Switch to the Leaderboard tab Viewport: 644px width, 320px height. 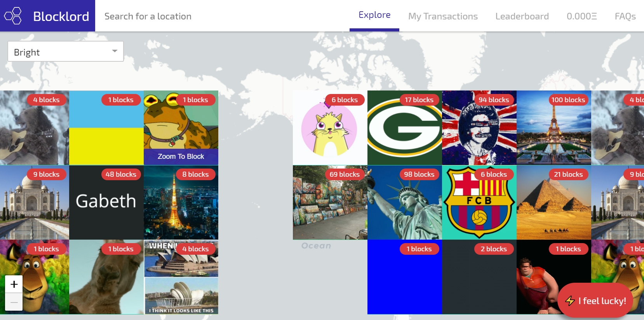point(522,16)
